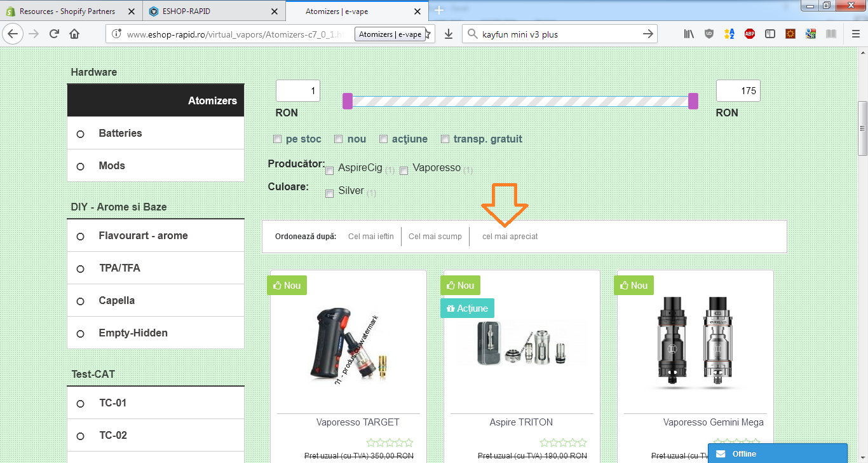Sort by 'Cel mai ieftin'
Viewport: 868px width, 463px height.
(x=371, y=237)
